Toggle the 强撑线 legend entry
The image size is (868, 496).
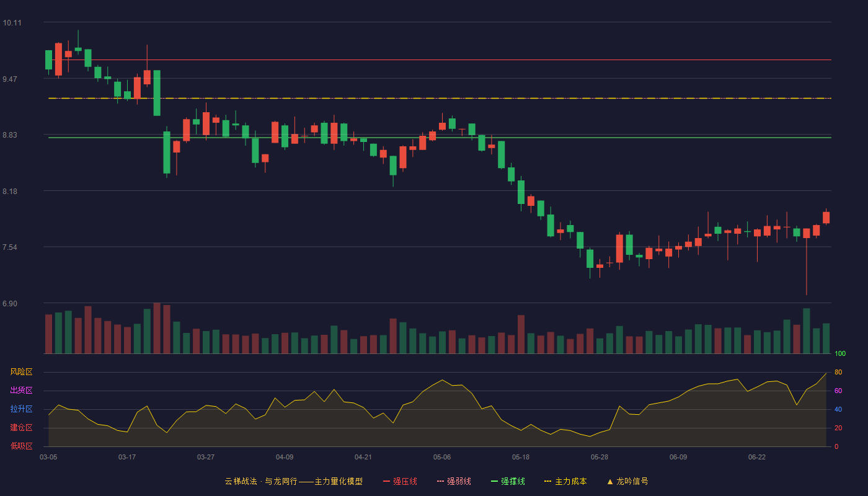coord(508,481)
